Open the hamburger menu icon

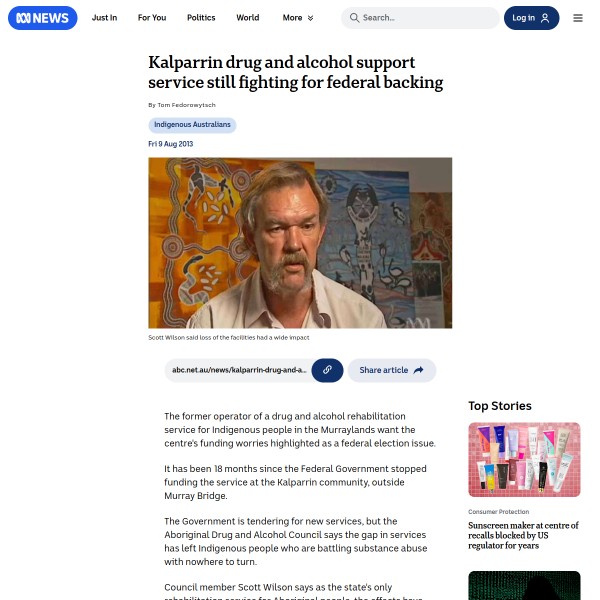coord(578,18)
